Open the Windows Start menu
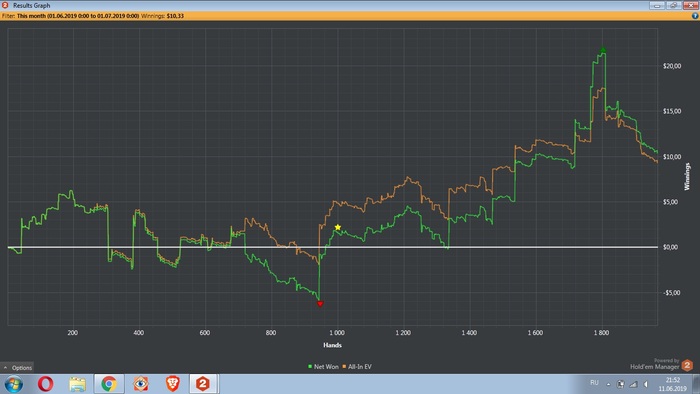This screenshot has height=394, width=700. (13, 384)
